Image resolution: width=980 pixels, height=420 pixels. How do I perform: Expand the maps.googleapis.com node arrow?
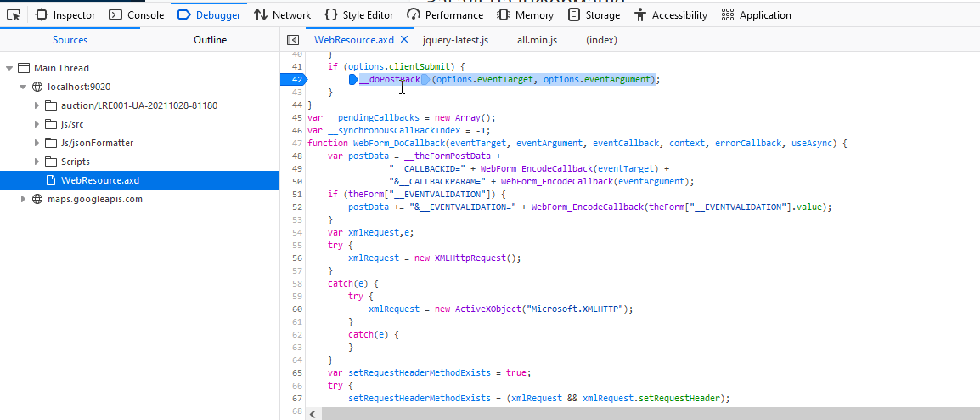(23, 199)
